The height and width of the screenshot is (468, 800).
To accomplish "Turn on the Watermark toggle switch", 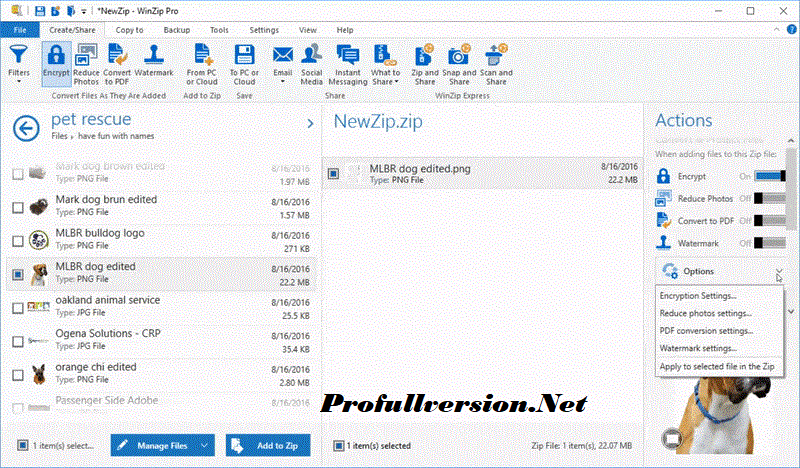I will point(770,243).
